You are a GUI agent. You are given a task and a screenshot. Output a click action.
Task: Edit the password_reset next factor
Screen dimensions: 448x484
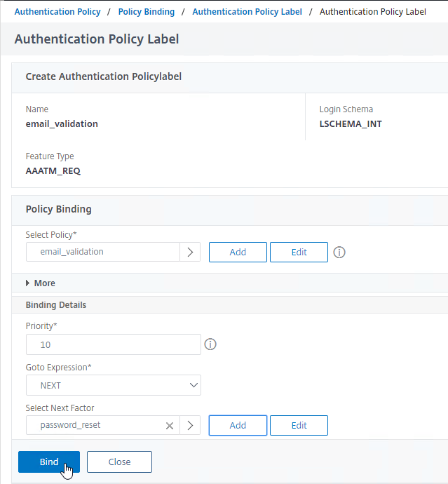coord(299,425)
